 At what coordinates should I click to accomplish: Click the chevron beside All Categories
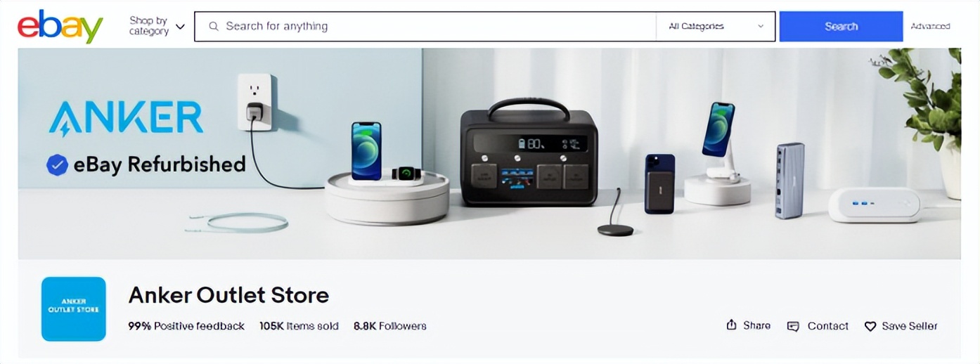[x=761, y=27]
